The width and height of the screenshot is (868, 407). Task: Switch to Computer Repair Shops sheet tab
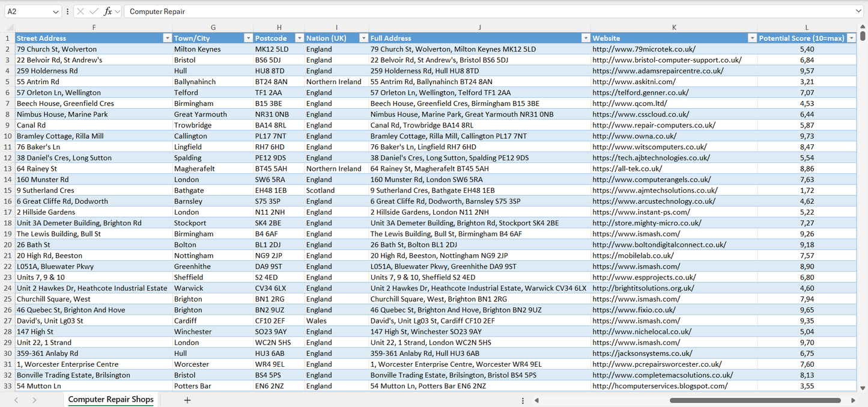[x=111, y=400]
